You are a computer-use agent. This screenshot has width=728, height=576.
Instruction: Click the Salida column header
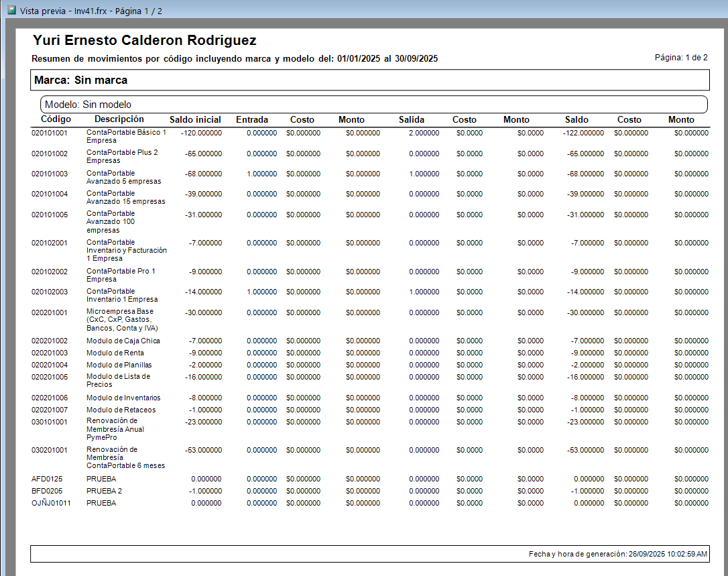tap(412, 119)
